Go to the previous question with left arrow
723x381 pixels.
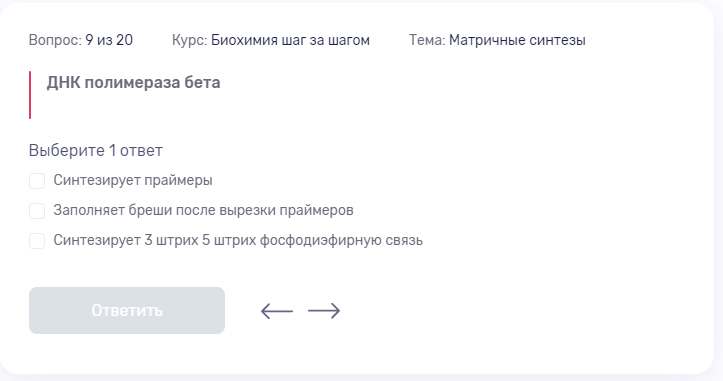pyautogui.click(x=277, y=311)
